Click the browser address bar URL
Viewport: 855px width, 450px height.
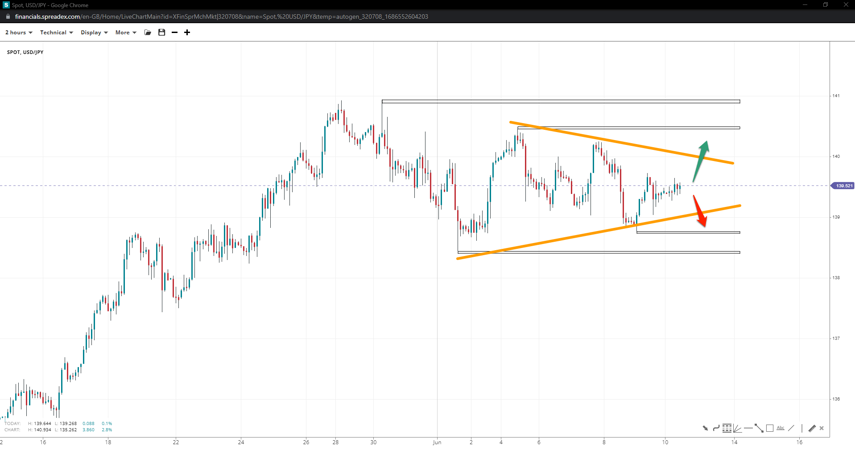pyautogui.click(x=222, y=17)
